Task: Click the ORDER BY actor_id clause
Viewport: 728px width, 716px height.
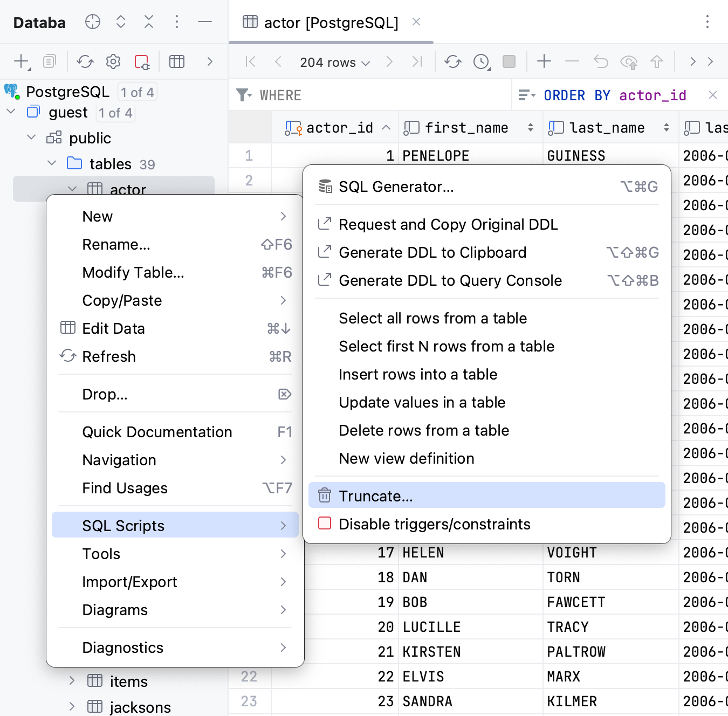Action: pos(614,95)
